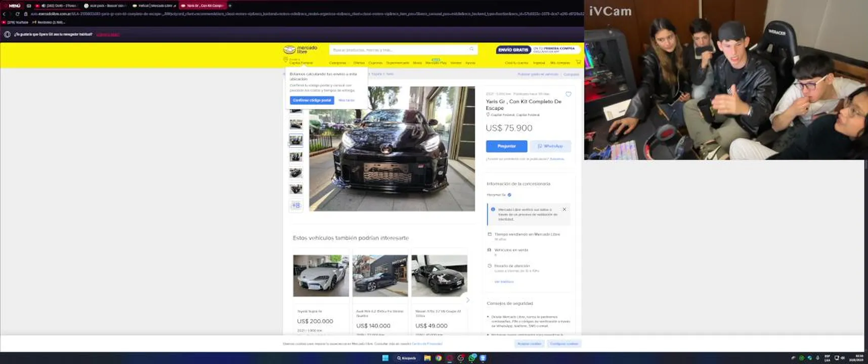The image size is (868, 364).
Task: Click the Compartir link
Action: [571, 74]
